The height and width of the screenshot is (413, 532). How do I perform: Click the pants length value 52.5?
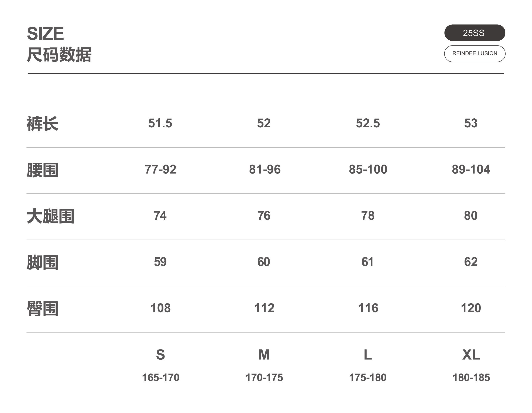click(368, 123)
